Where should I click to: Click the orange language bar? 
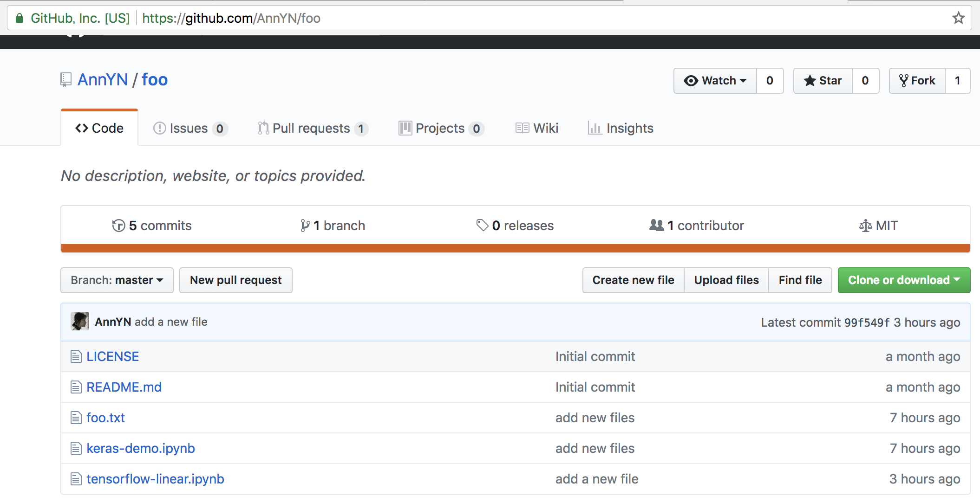[x=515, y=248]
